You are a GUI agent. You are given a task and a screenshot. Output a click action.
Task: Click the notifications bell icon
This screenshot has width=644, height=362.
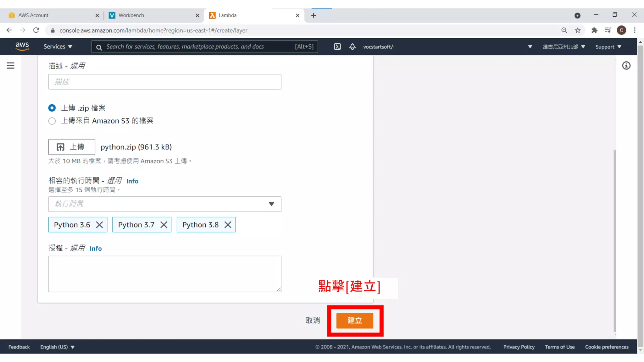tap(352, 47)
